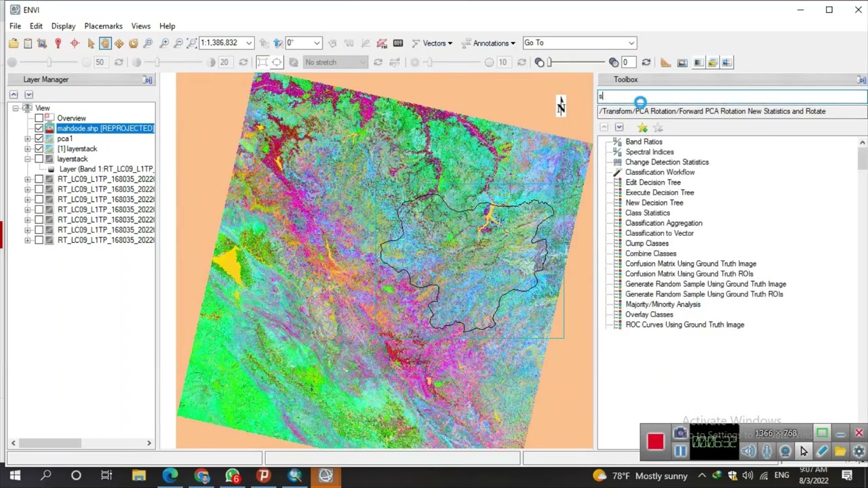868x488 pixels.
Task: Uncheck the mahdode.shp layer visibility
Action: tap(39, 129)
